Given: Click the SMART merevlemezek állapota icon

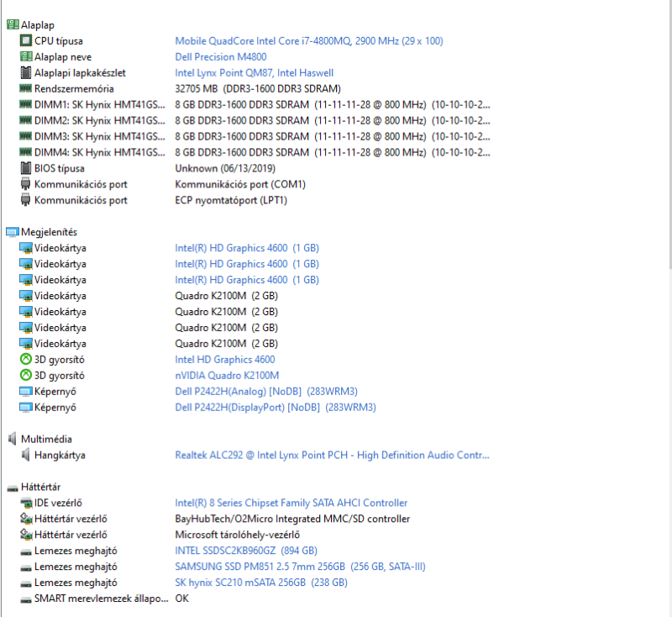Looking at the screenshot, I should coord(26,599).
